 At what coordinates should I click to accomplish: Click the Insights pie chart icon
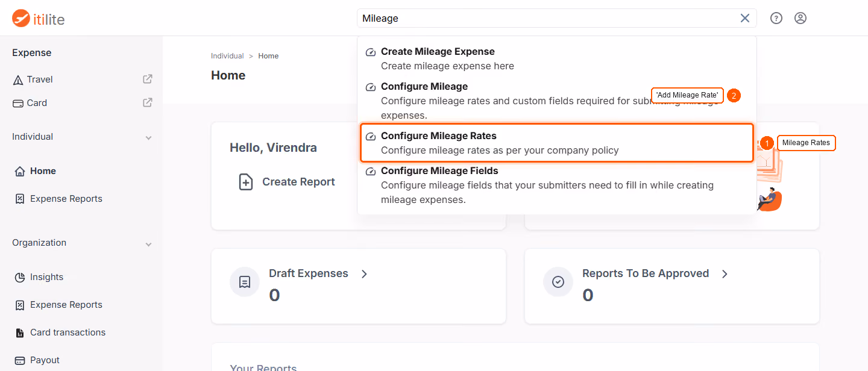coord(19,277)
